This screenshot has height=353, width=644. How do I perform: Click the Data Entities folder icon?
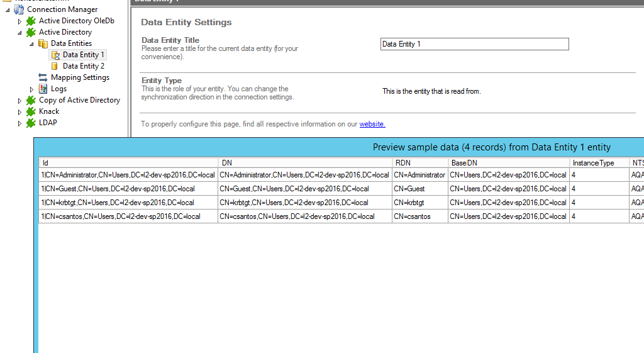(x=43, y=43)
